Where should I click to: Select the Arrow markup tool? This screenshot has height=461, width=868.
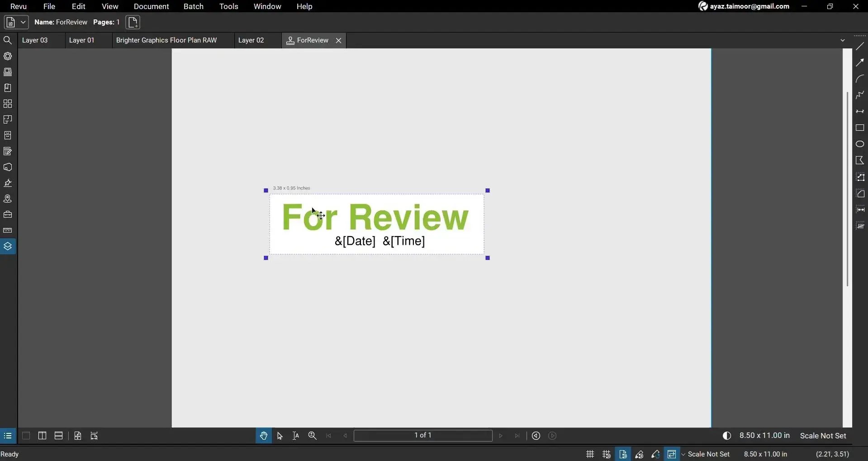[x=860, y=62]
